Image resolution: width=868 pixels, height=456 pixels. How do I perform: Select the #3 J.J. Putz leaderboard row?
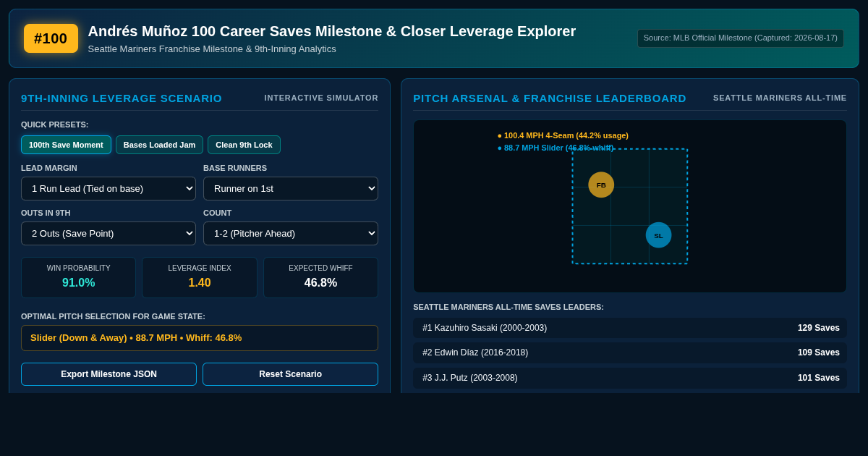coord(630,378)
